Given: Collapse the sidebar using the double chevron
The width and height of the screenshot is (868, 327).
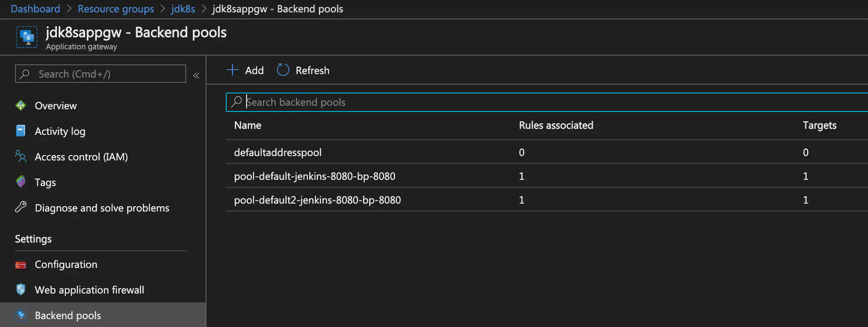Looking at the screenshot, I should click(196, 75).
